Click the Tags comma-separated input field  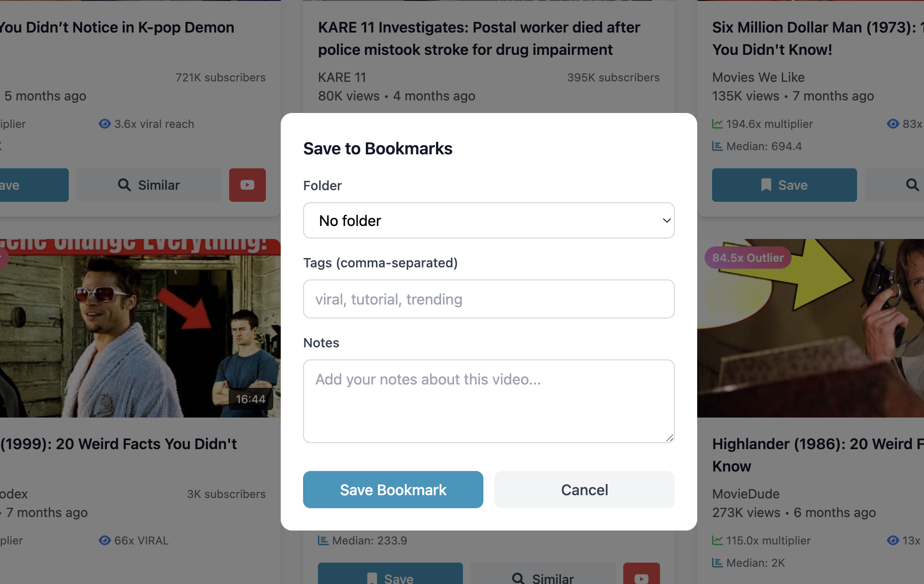488,299
